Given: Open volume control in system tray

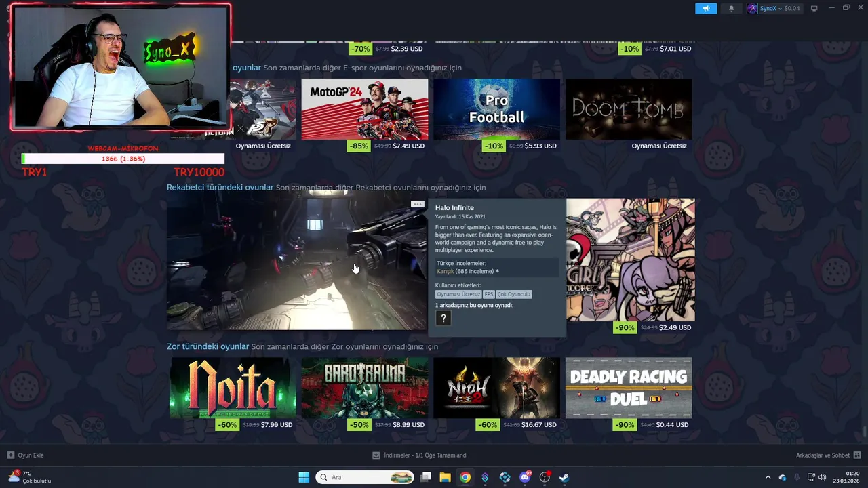Looking at the screenshot, I should 823,477.
